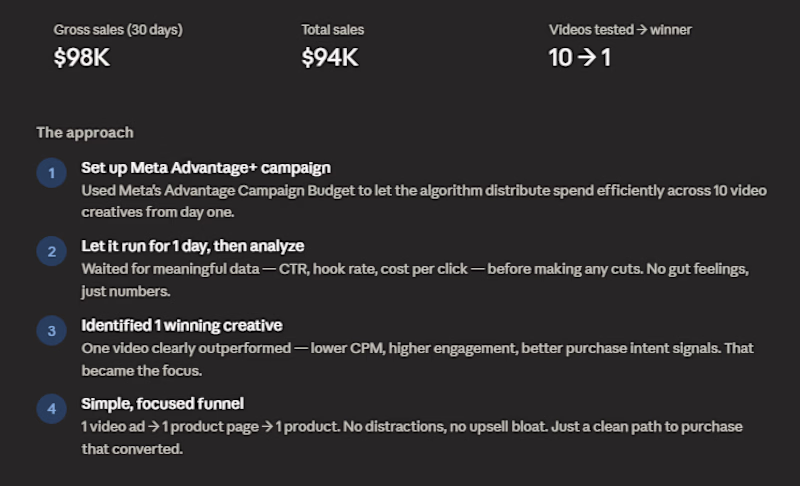Image resolution: width=800 pixels, height=486 pixels.
Task: Click the "10 → 1" stat value
Action: (x=579, y=58)
